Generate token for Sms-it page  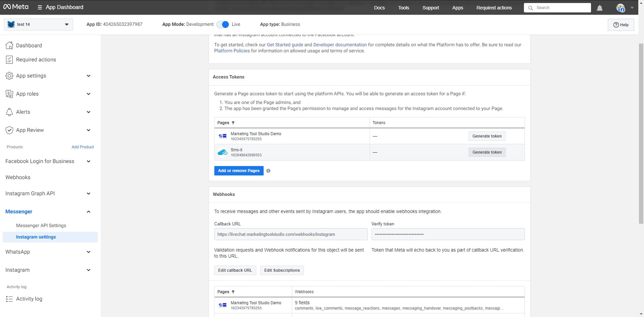click(x=487, y=152)
